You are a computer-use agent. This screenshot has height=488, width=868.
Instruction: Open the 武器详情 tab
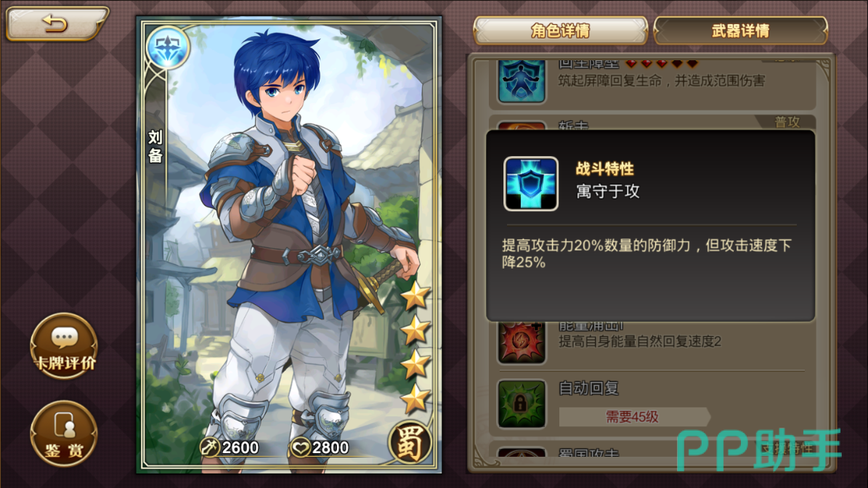tap(740, 30)
